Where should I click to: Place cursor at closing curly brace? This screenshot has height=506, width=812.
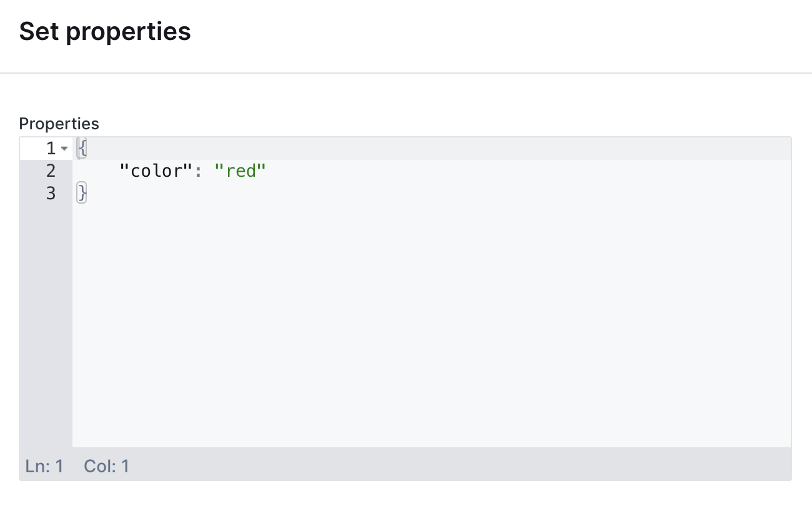point(81,194)
